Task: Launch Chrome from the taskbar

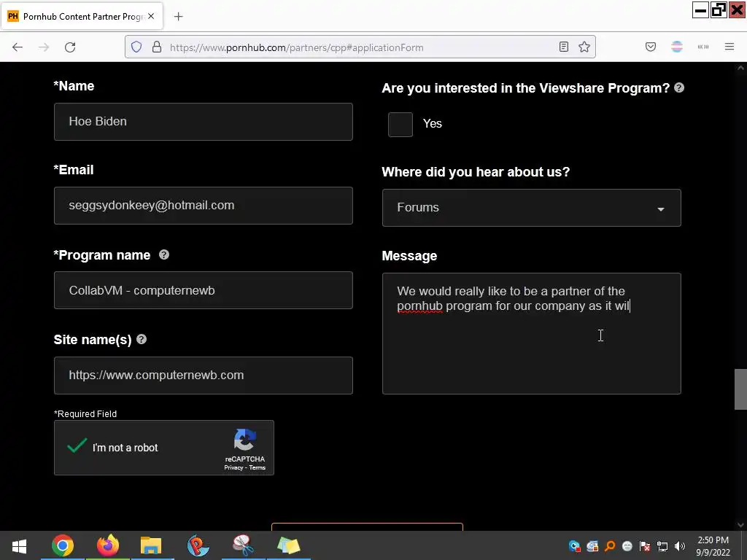Action: coord(63,545)
